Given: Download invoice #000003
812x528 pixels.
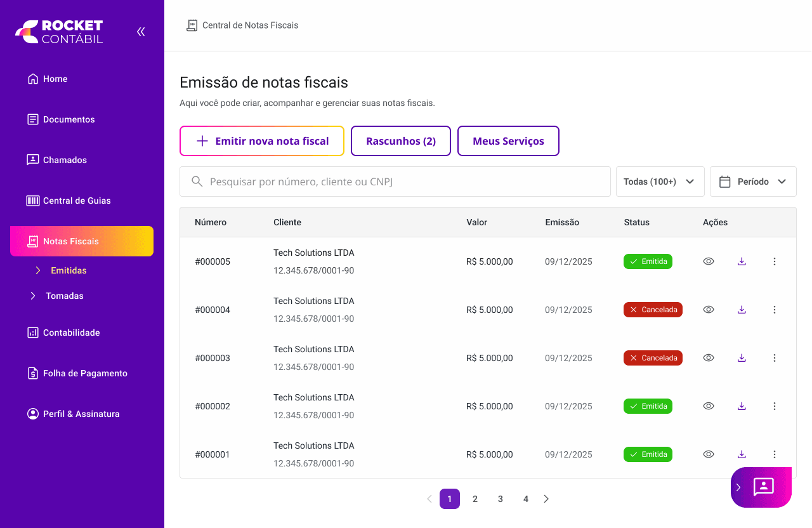Looking at the screenshot, I should pos(742,358).
